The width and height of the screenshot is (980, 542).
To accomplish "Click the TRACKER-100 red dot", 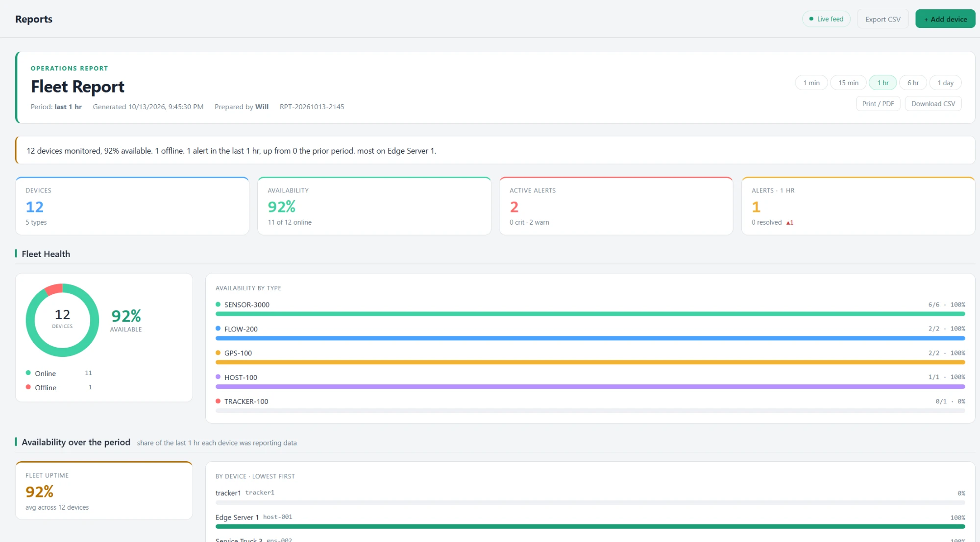I will [218, 401].
